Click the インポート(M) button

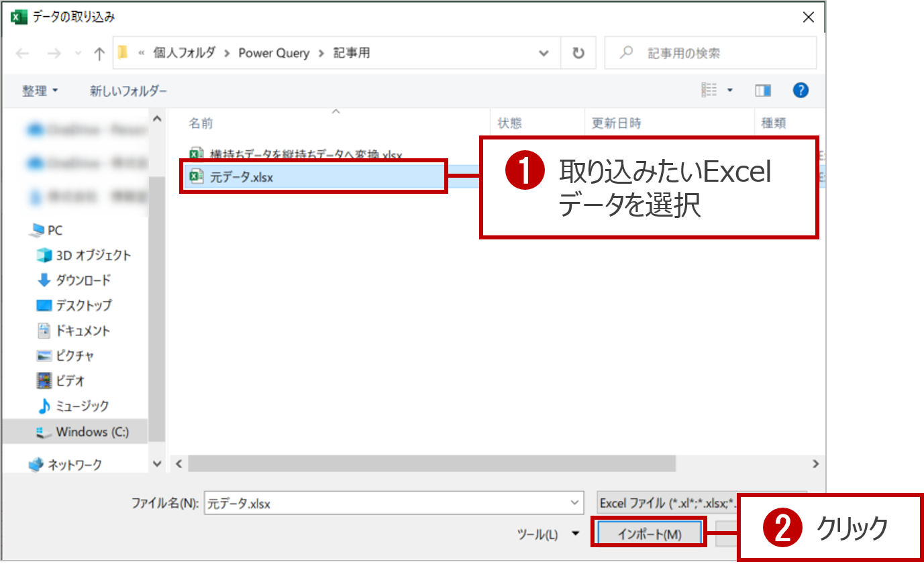point(648,534)
